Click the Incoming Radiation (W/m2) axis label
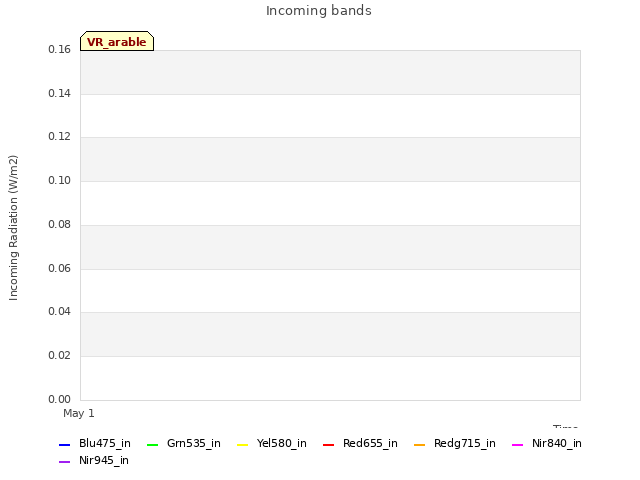This screenshot has height=480, width=640. pyautogui.click(x=13, y=228)
